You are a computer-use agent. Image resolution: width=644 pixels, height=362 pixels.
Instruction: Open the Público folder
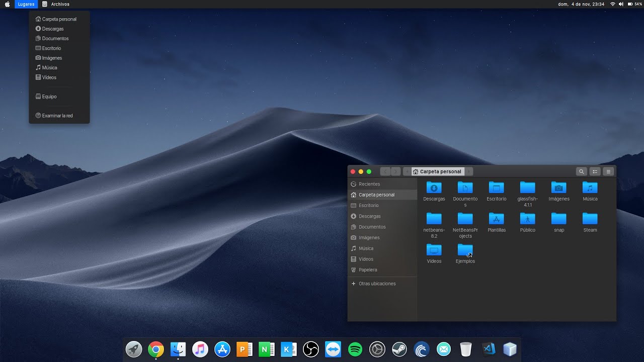[528, 223]
